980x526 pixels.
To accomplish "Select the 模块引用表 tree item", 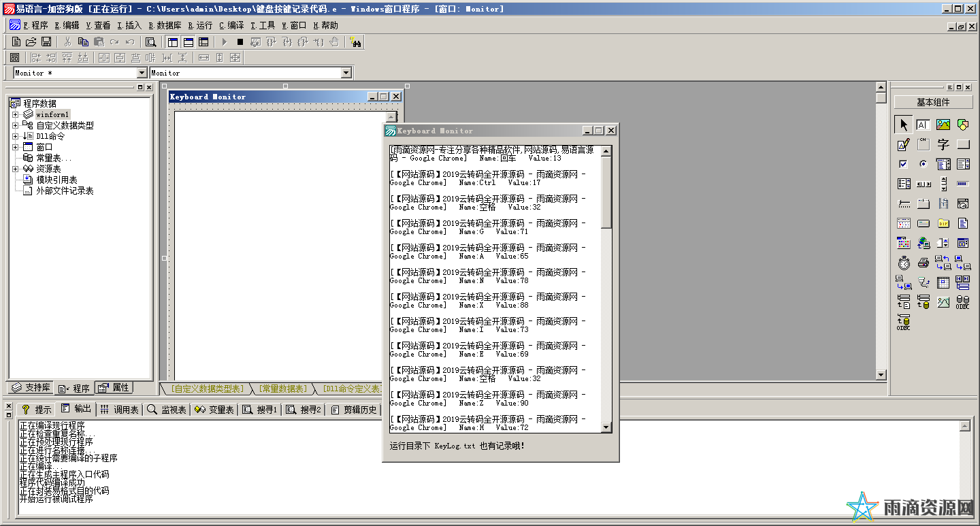I will (56, 180).
